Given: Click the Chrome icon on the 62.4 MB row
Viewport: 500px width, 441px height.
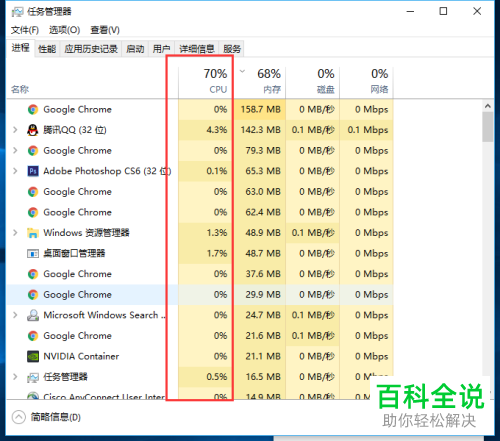Looking at the screenshot, I should [33, 212].
